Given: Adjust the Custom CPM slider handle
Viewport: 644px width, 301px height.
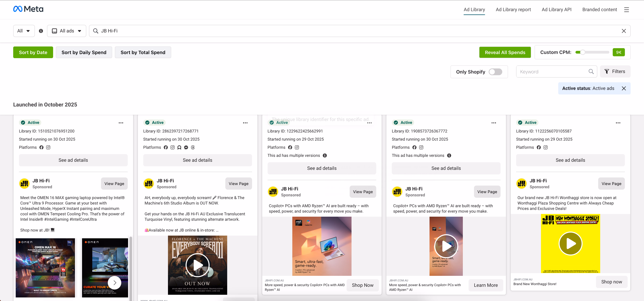Looking at the screenshot, I should 582,52.
